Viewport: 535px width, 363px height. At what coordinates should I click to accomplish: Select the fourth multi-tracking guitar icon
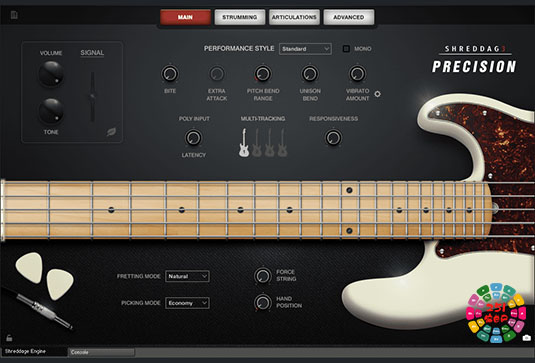282,143
